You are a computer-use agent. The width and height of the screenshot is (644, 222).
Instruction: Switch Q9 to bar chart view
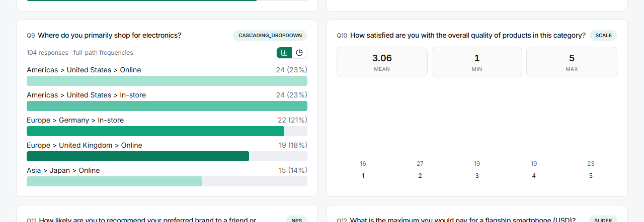point(284,53)
